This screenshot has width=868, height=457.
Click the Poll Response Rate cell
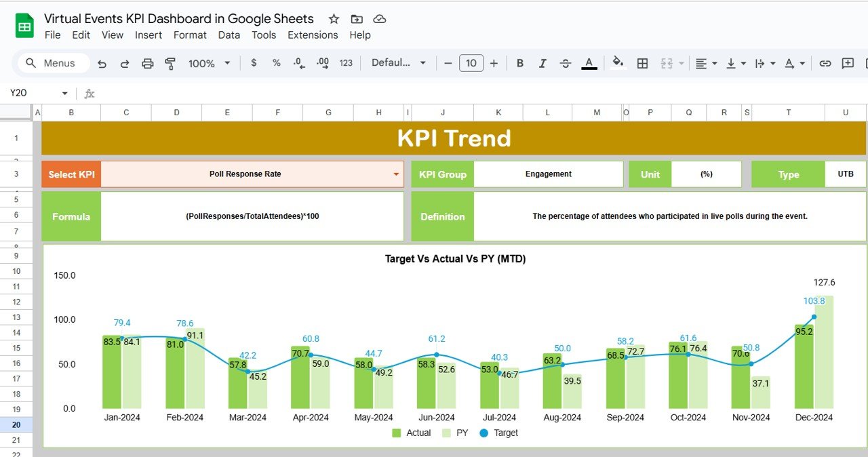[x=252, y=174]
